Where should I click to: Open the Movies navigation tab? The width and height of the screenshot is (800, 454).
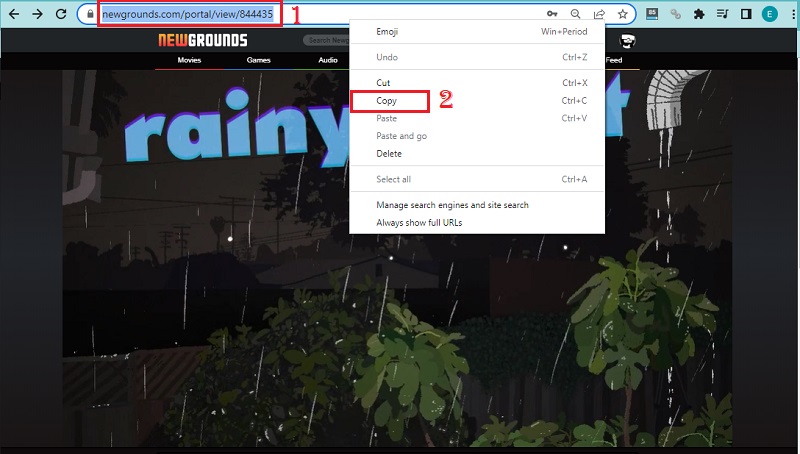[189, 60]
